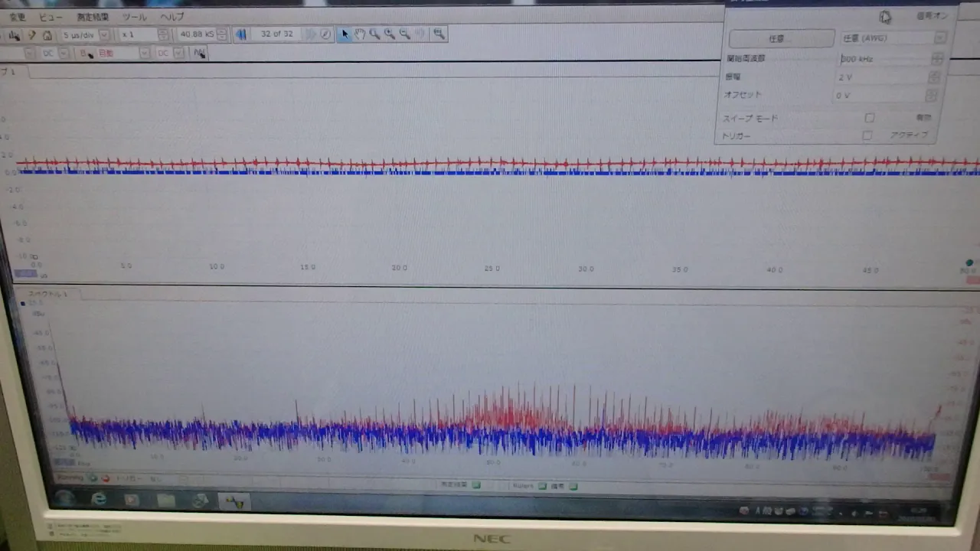The width and height of the screenshot is (980, 551).
Task: Go to first waveform buffer
Action: tap(240, 34)
